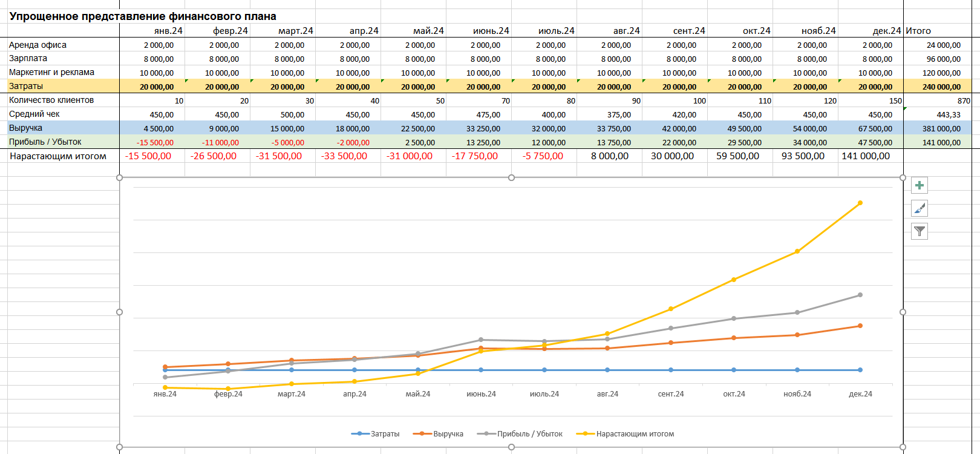Click gray line December data point
980x454 pixels.
[x=860, y=295]
